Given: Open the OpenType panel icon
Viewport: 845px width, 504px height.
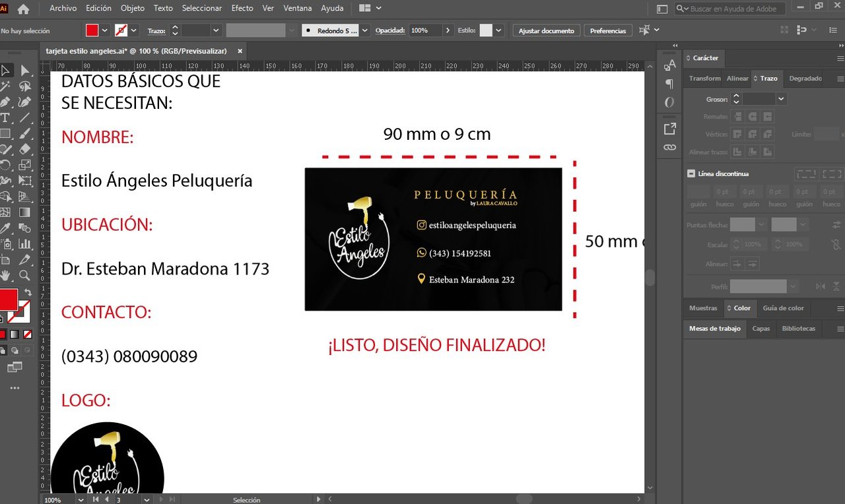Looking at the screenshot, I should (x=669, y=102).
